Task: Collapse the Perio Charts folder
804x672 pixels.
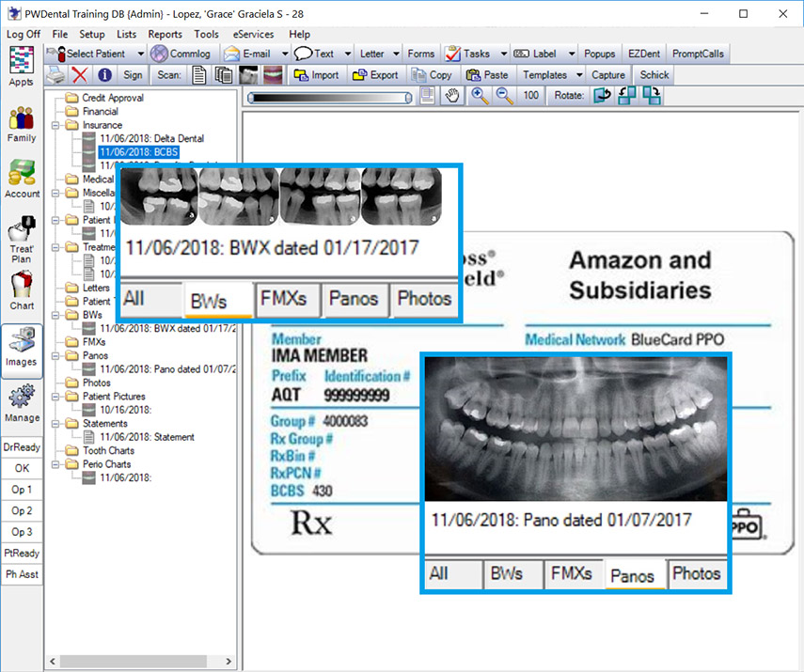Action: (x=55, y=464)
